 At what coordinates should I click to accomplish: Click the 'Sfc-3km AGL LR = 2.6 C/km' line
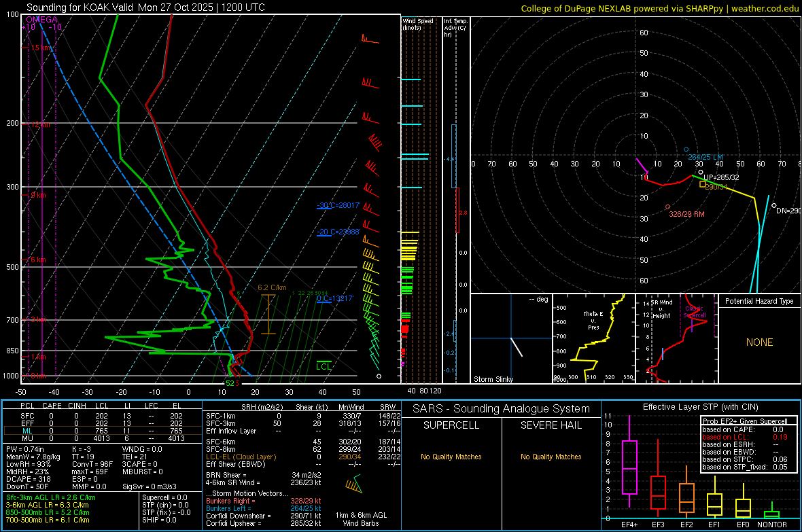tap(51, 497)
